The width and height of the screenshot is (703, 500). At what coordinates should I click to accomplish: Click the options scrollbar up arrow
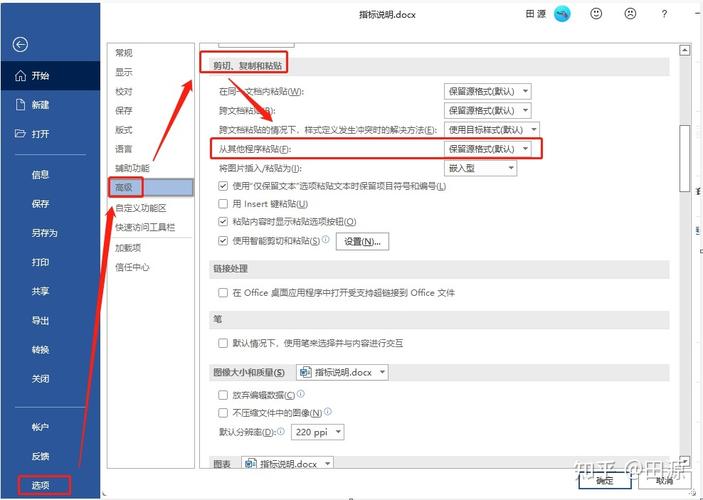tap(685, 50)
